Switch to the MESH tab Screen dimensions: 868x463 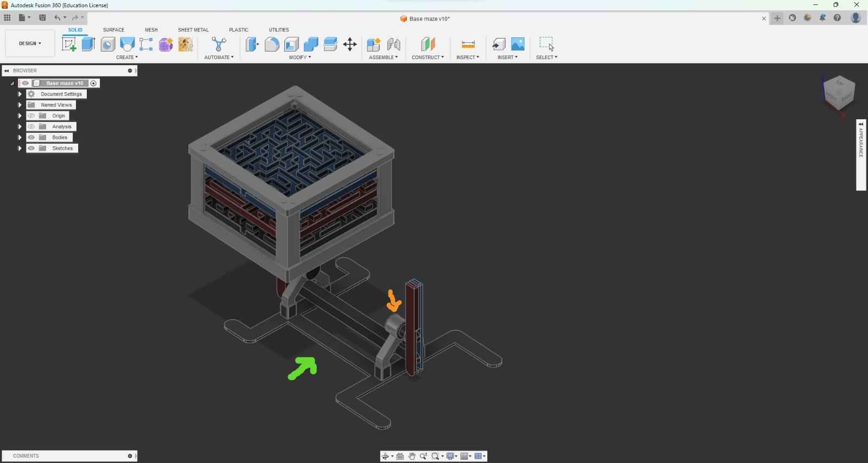tap(151, 30)
